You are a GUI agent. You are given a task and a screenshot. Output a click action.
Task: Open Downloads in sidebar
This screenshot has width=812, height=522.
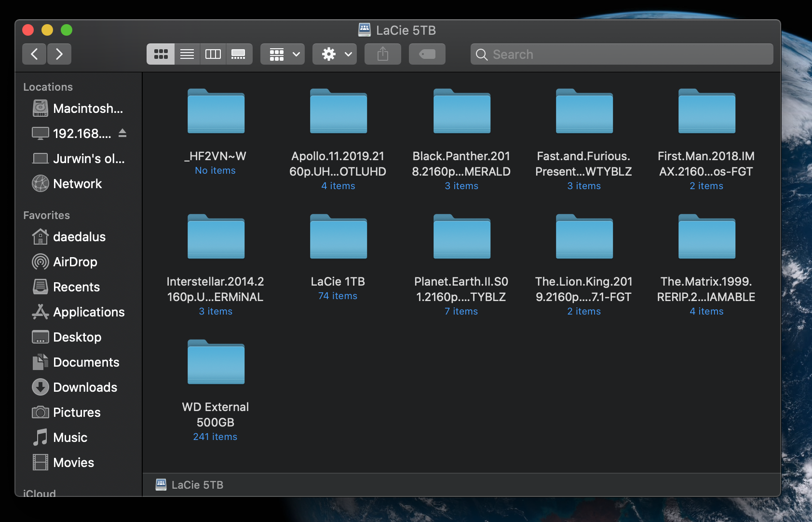point(79,387)
